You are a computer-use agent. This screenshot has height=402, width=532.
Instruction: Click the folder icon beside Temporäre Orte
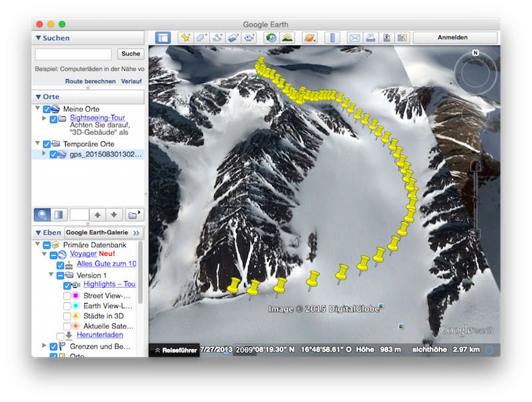click(x=56, y=144)
